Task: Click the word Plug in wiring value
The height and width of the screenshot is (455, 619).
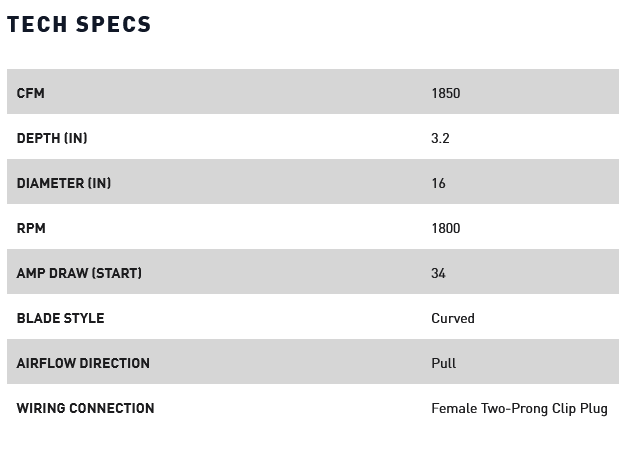Action: pos(593,408)
